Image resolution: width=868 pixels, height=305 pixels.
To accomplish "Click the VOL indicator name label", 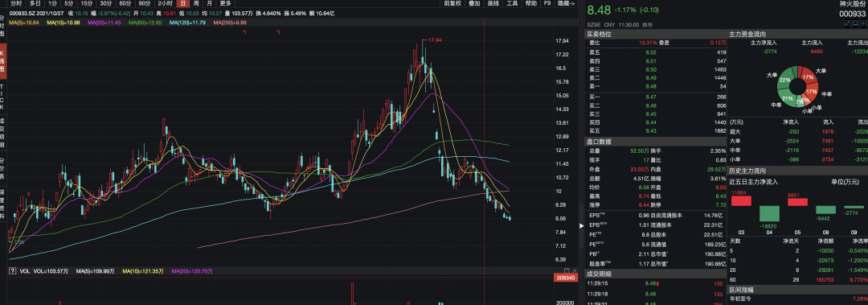I will [24, 271].
